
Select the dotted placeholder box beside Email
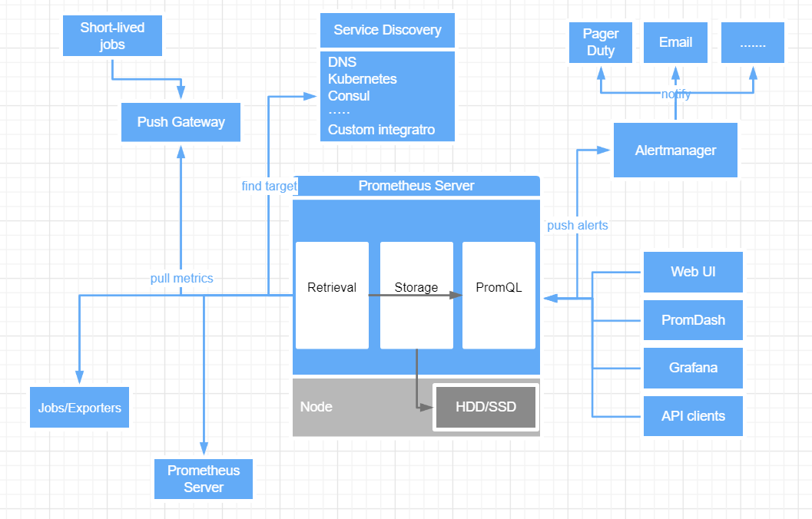pyautogui.click(x=752, y=42)
